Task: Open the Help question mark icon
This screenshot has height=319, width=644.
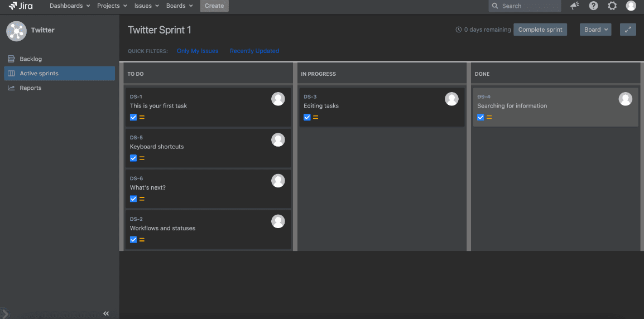Action: (x=593, y=6)
